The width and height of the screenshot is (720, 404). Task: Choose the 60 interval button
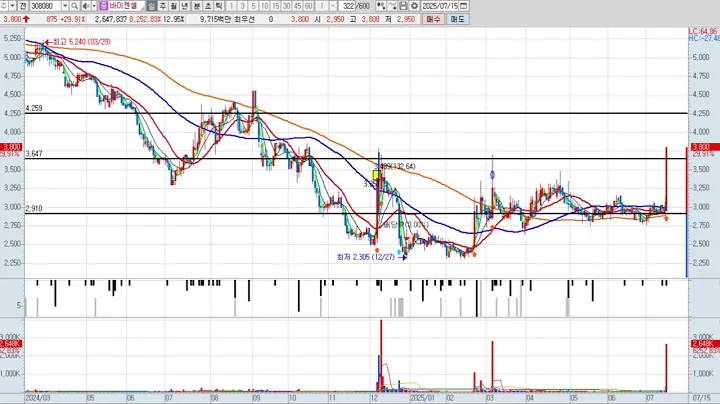point(308,6)
